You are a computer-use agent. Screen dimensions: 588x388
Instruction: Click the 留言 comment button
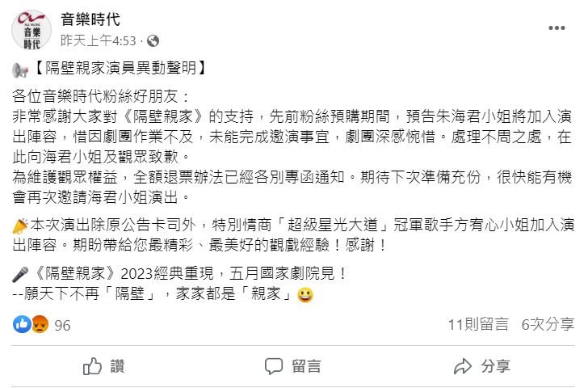(292, 366)
